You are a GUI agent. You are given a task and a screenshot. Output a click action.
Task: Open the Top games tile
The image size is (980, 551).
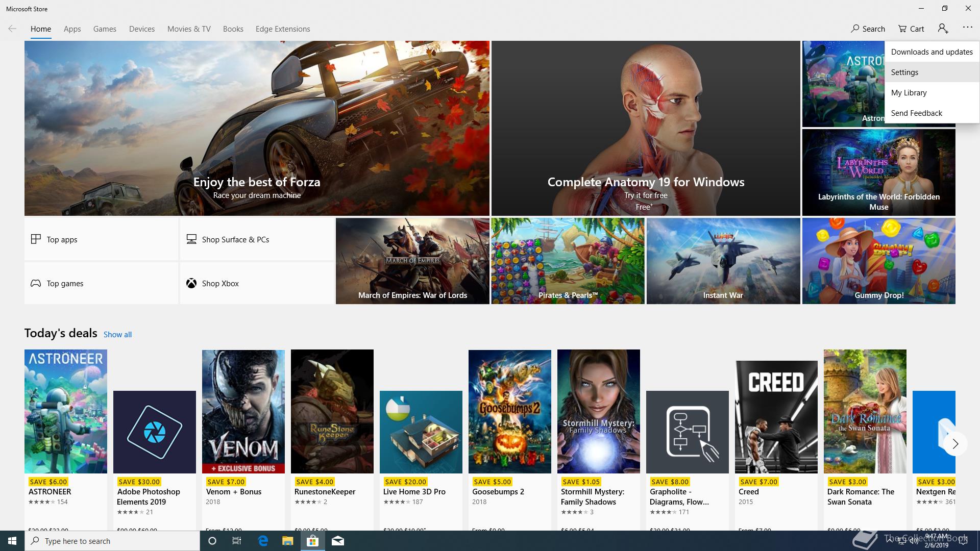point(101,283)
